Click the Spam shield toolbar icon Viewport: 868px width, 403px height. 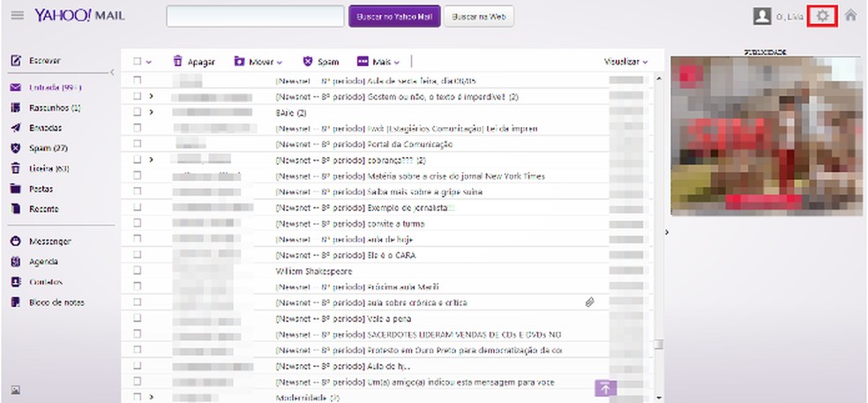coord(308,62)
